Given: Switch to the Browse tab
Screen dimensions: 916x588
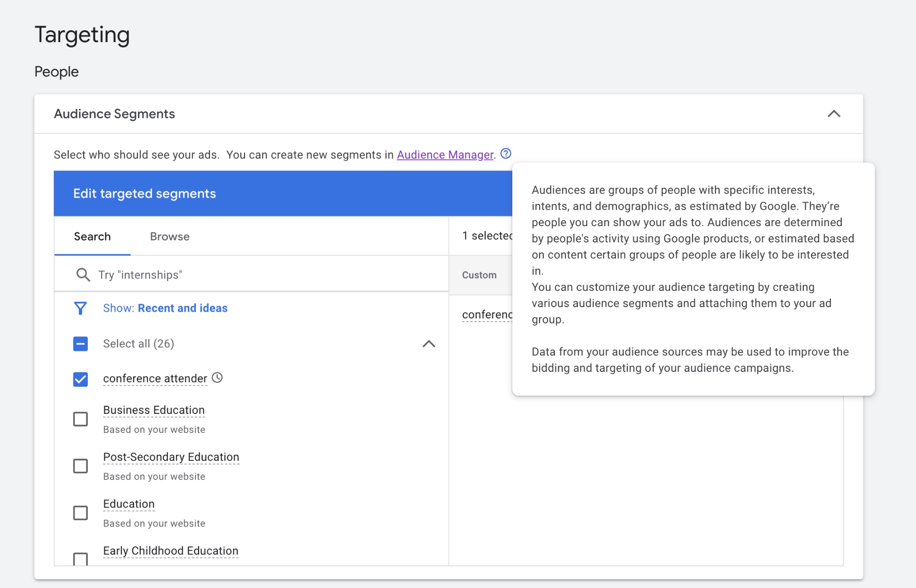Looking at the screenshot, I should click(x=170, y=236).
